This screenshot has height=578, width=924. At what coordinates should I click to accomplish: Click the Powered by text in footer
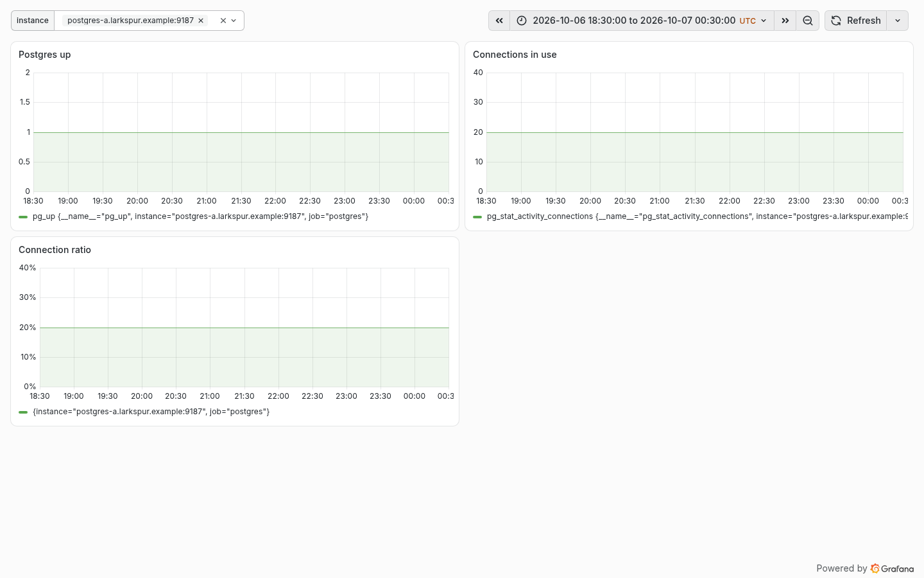point(841,568)
